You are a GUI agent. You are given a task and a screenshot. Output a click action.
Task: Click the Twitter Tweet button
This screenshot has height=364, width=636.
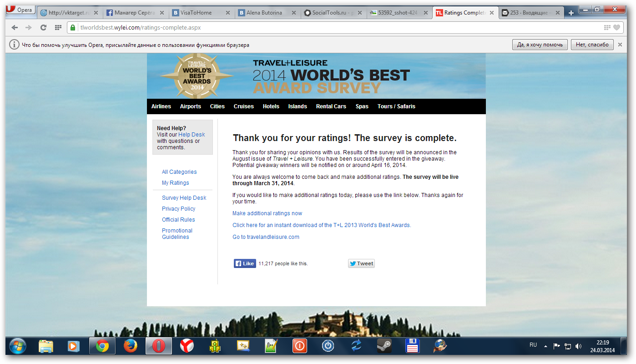[361, 263]
